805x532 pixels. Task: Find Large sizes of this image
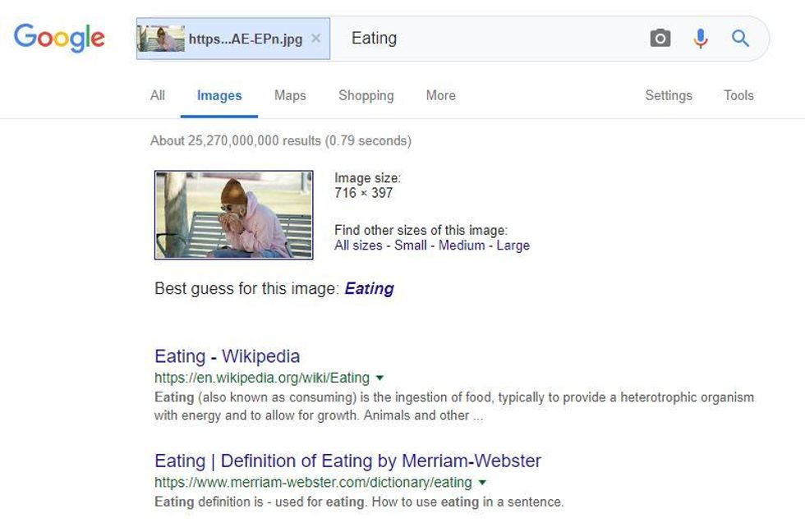click(x=513, y=245)
